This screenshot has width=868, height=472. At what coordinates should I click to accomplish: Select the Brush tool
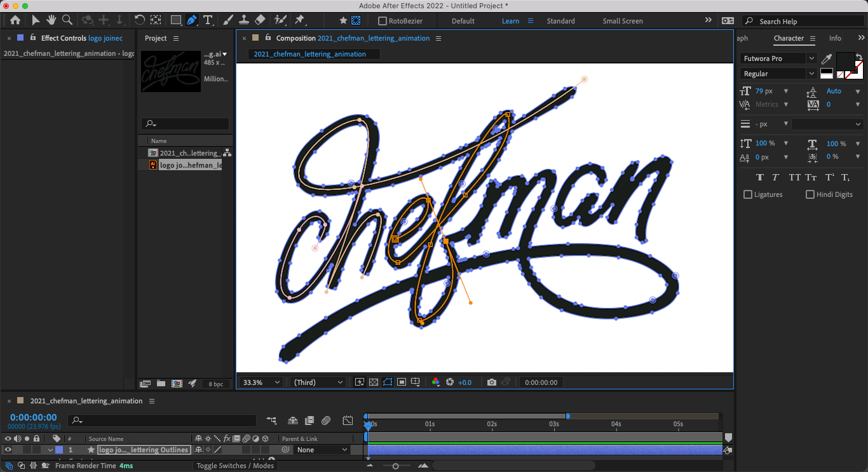(227, 20)
